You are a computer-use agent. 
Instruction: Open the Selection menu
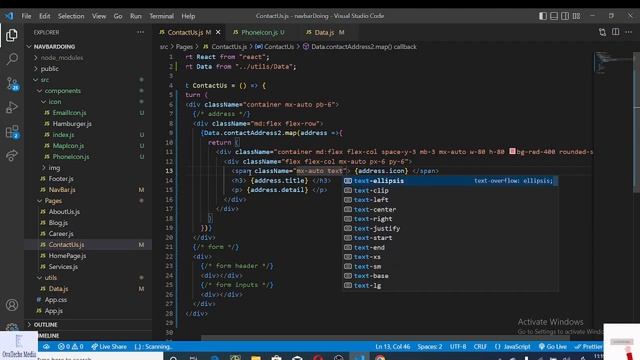pyautogui.click(x=71, y=16)
